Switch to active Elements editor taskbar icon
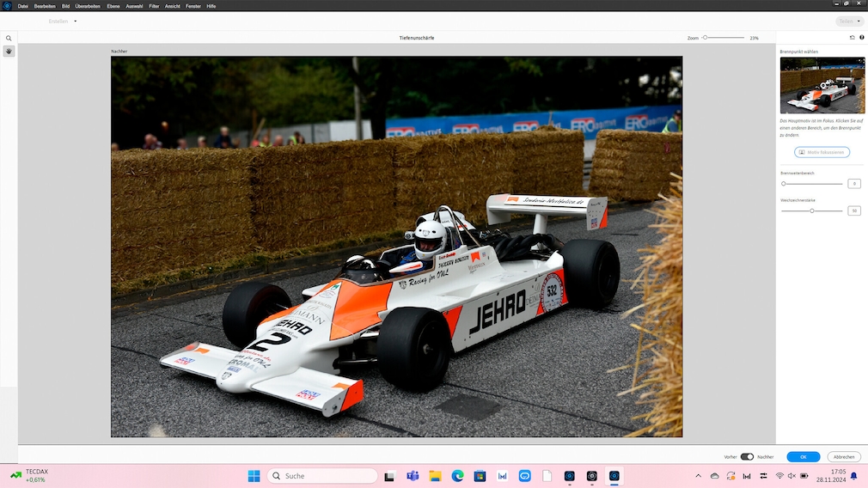The image size is (868, 488). pyautogui.click(x=614, y=476)
